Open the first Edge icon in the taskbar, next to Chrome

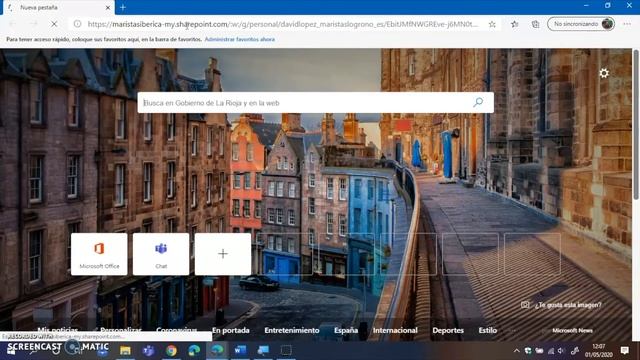click(194, 350)
